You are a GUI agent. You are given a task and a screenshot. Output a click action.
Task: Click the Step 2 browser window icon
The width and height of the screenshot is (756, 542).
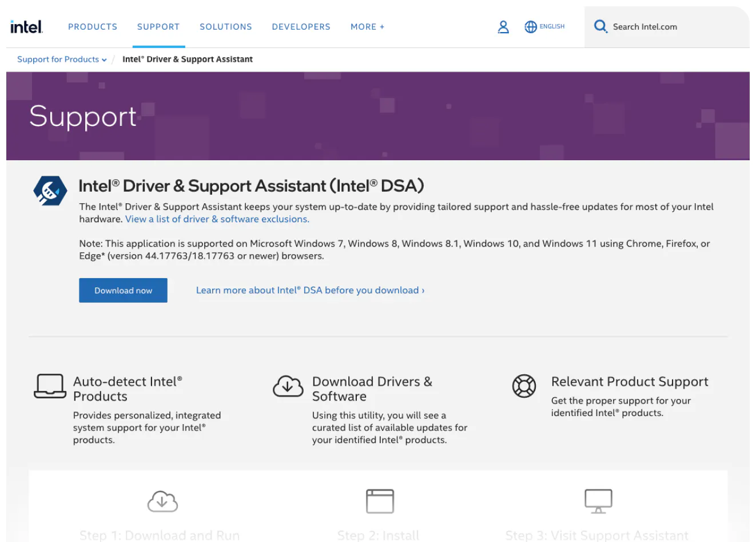tap(380, 501)
